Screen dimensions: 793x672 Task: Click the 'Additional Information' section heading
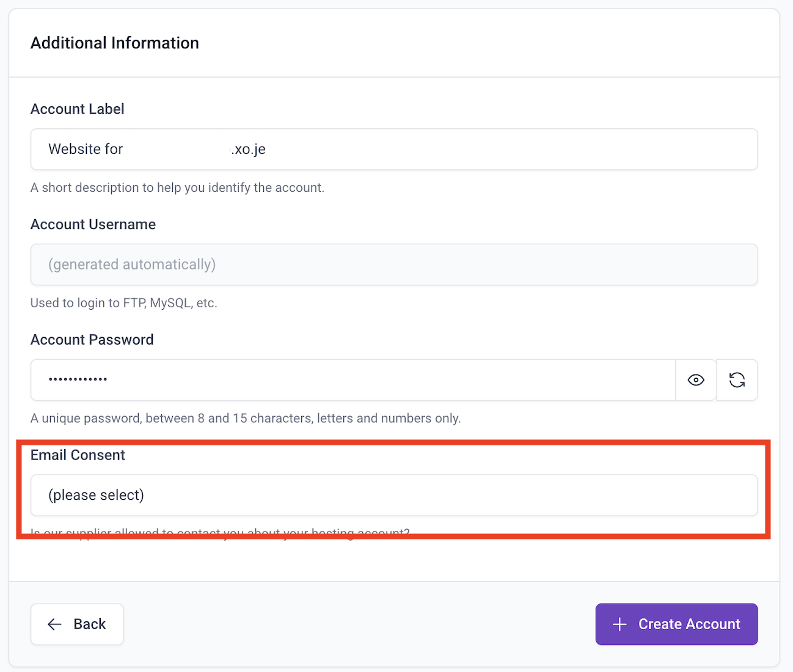[x=115, y=43]
